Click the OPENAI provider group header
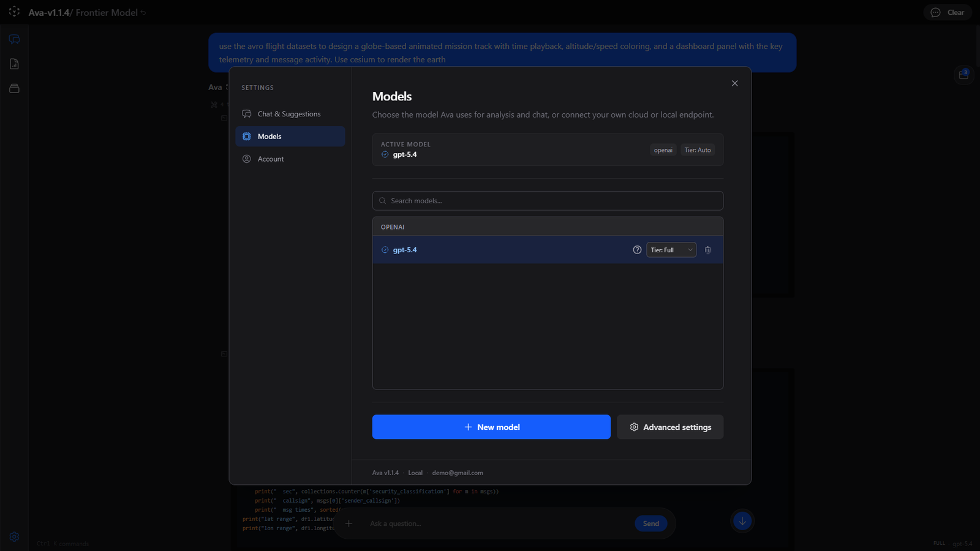Viewport: 980px width, 551px height. [x=548, y=227]
